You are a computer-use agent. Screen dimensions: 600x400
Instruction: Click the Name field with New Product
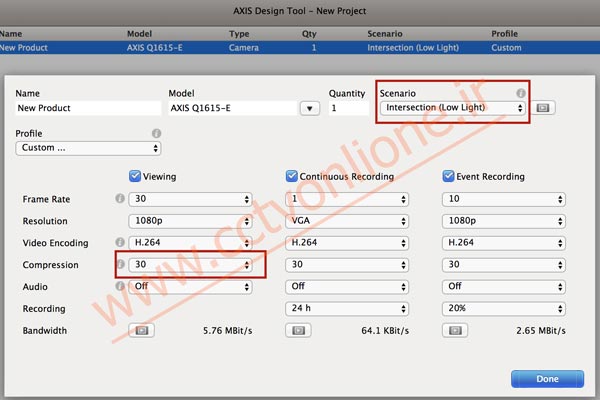pyautogui.click(x=88, y=108)
